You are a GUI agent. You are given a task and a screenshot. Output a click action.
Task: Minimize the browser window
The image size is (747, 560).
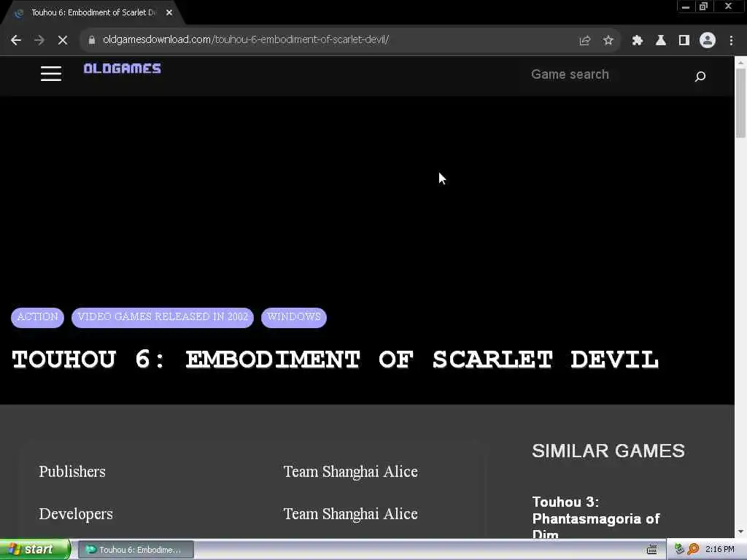click(x=686, y=7)
